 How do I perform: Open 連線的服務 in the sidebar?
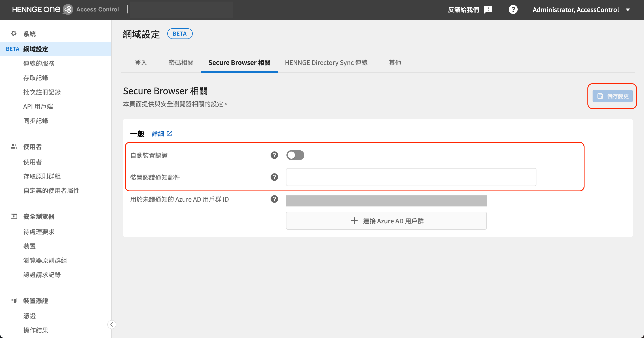coord(39,63)
